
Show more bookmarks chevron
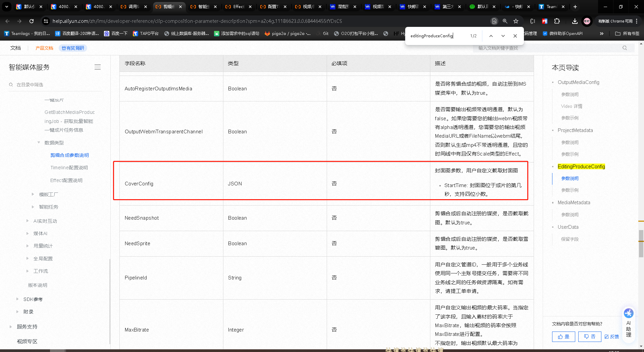[x=601, y=34]
